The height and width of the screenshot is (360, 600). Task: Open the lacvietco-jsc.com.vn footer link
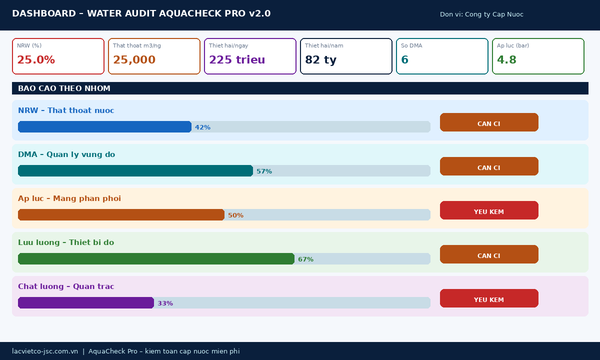(45, 351)
